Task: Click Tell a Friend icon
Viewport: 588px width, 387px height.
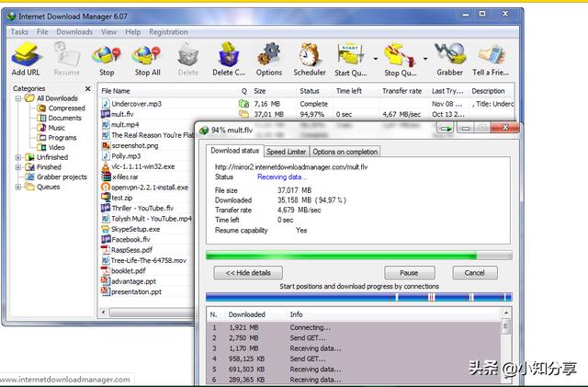Action: [491, 60]
